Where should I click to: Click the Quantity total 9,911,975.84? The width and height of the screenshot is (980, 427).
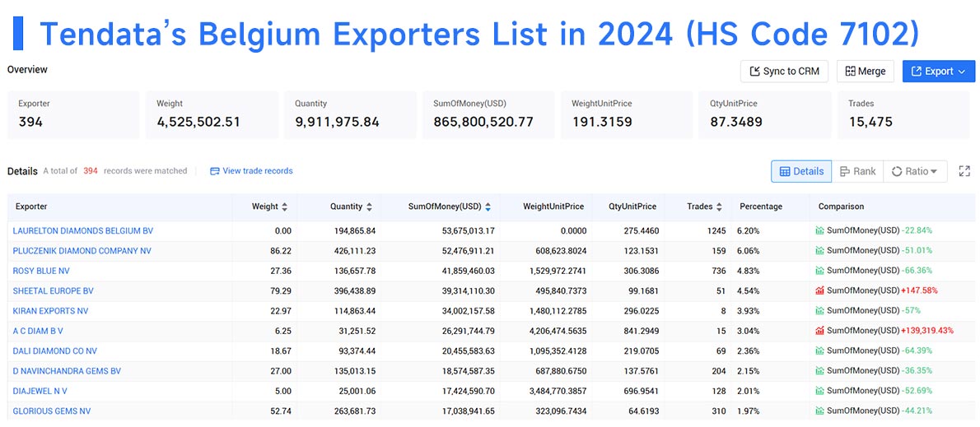pos(337,123)
